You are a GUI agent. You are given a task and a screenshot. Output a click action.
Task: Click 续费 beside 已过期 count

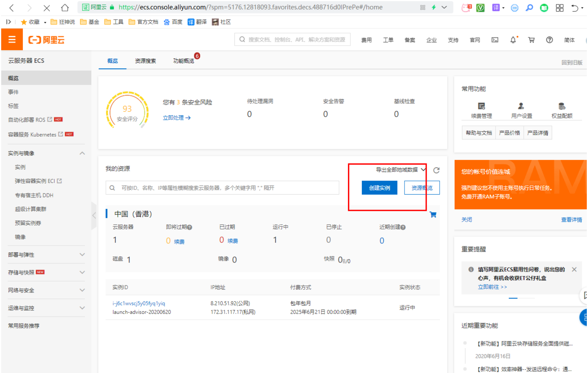[232, 241]
